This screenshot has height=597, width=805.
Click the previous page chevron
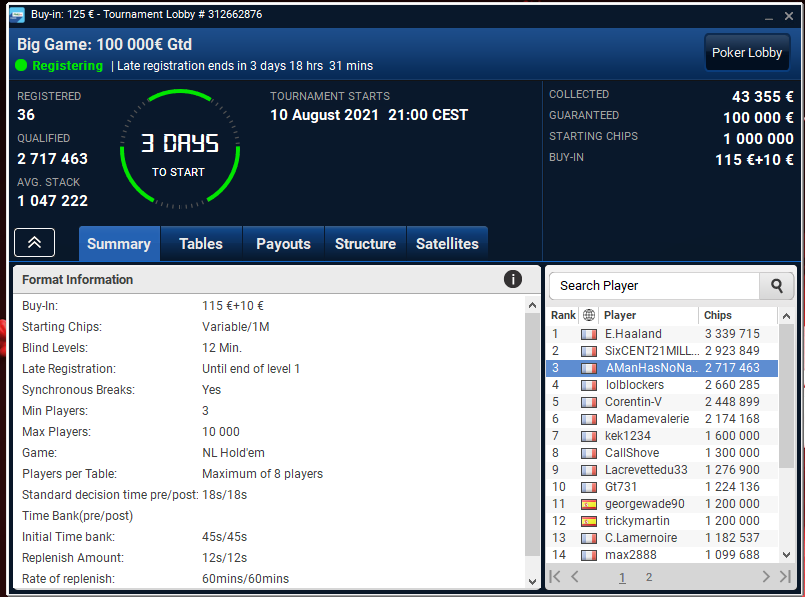click(573, 577)
